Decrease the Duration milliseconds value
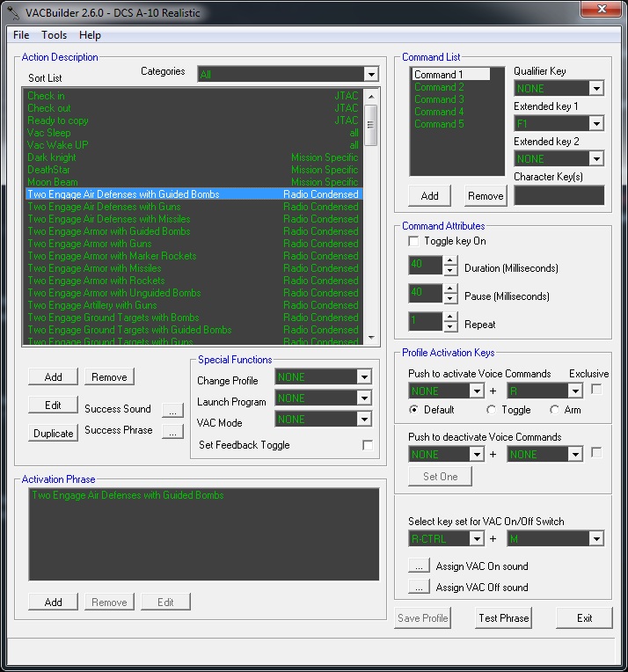The image size is (628, 672). [449, 270]
